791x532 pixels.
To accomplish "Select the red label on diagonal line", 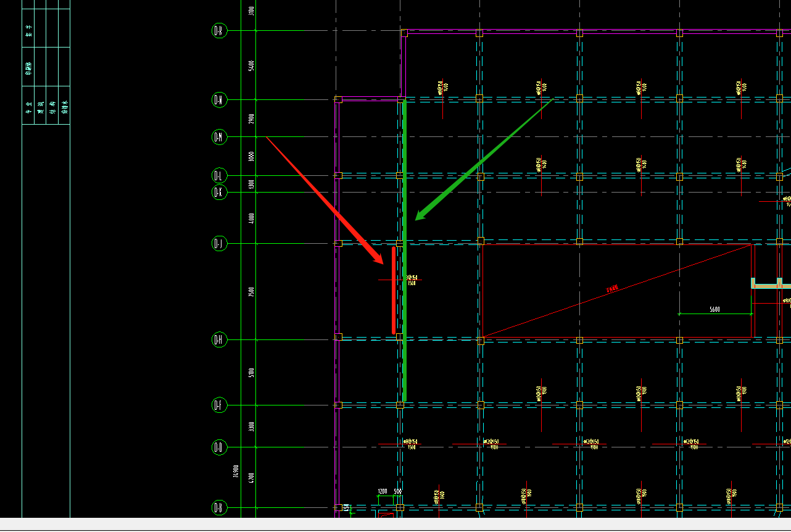I will point(612,288).
